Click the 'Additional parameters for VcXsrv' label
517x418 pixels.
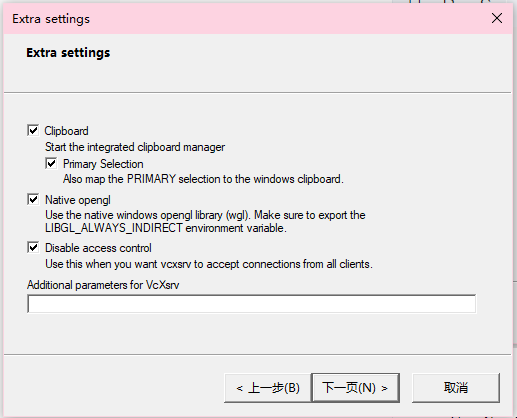(103, 285)
